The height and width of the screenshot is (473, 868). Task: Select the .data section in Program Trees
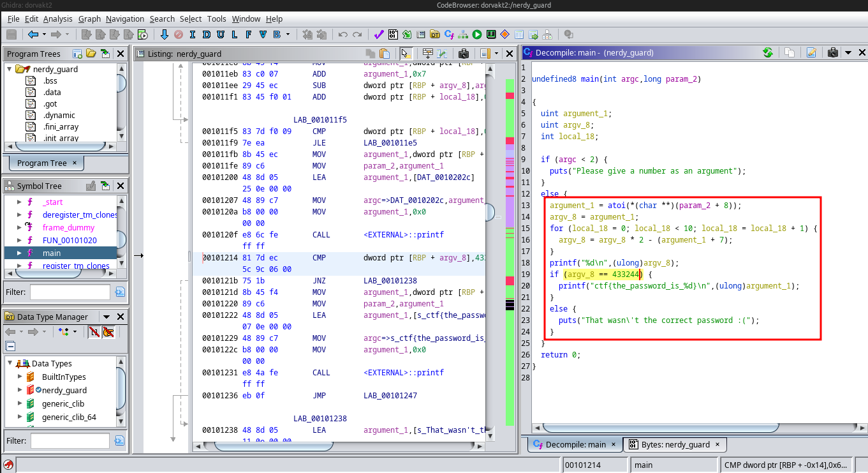click(52, 93)
